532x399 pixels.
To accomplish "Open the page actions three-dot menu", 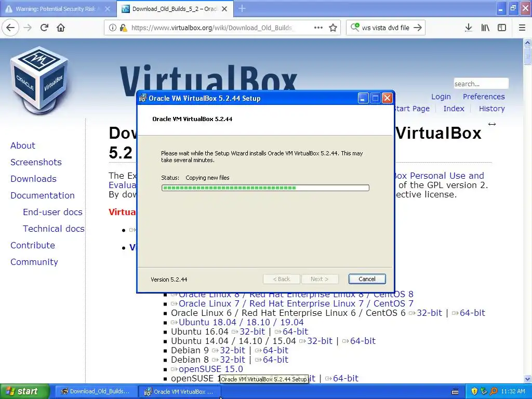I will click(318, 28).
